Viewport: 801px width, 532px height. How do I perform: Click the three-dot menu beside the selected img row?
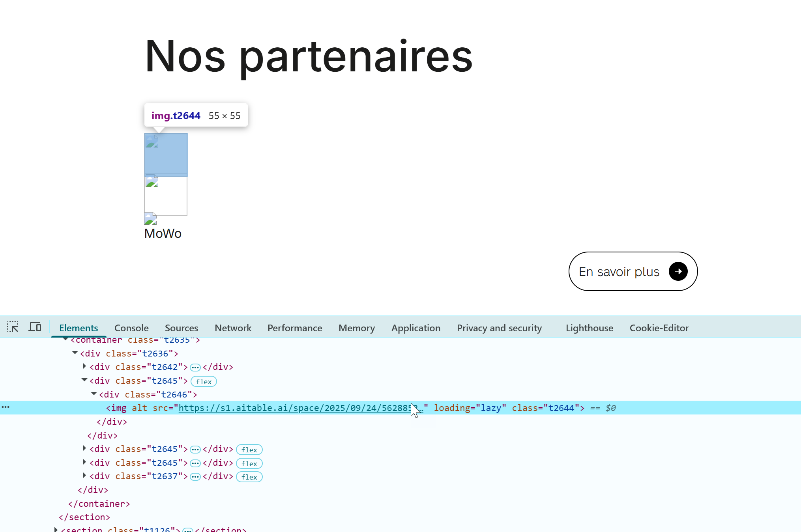(6, 407)
